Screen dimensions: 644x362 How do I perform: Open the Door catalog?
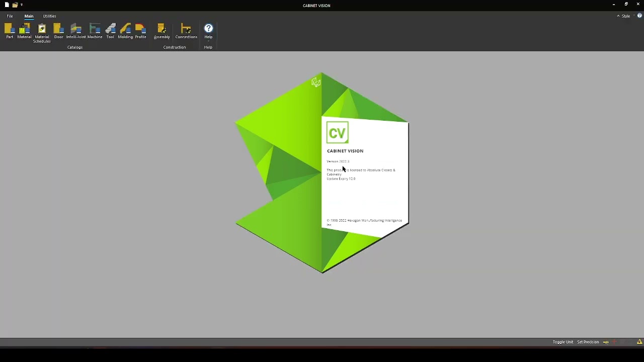tap(58, 31)
